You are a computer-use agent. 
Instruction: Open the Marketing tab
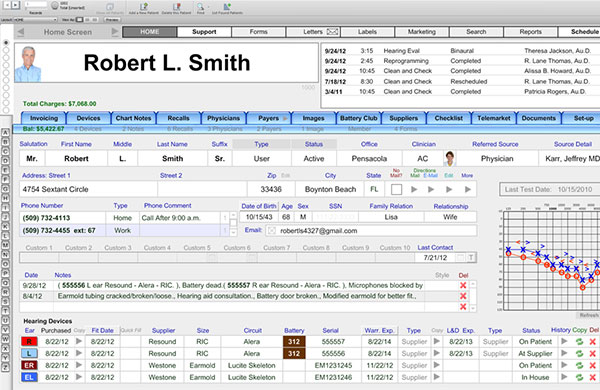[x=422, y=32]
